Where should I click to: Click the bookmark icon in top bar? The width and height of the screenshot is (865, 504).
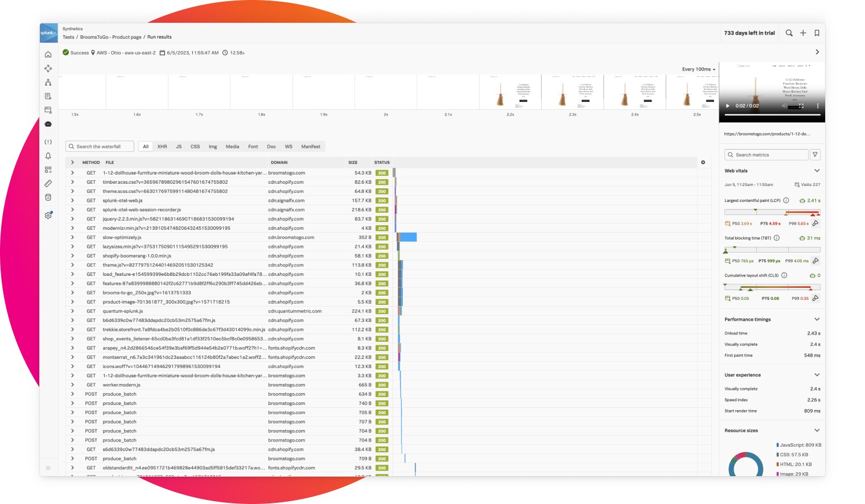click(817, 33)
